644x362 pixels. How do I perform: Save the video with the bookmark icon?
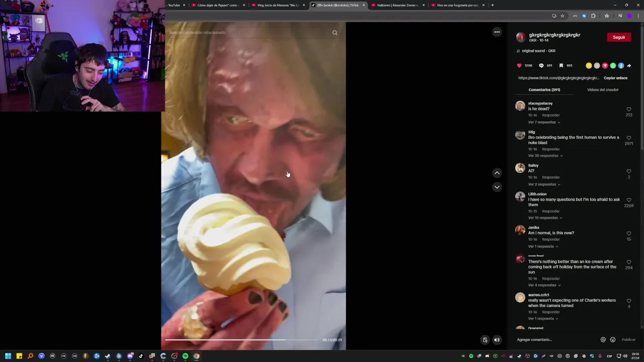[x=561, y=65]
